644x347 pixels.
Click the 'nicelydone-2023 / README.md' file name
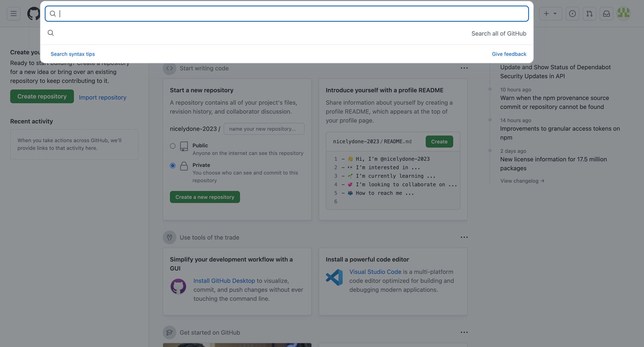[x=372, y=142]
